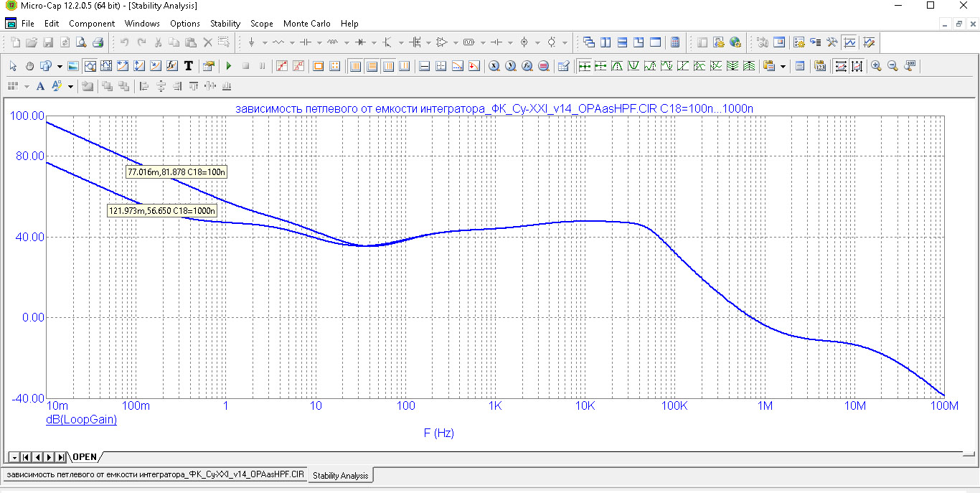Click the X go-to magnifier icon
Image resolution: width=980 pixels, height=493 pixels.
click(494, 66)
